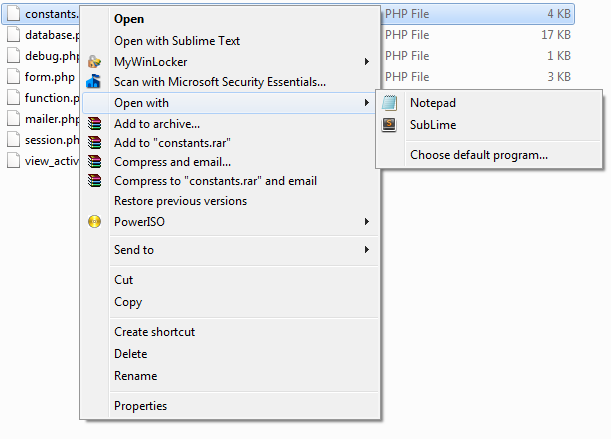The height and width of the screenshot is (439, 611).
Task: Click WinRAR icon beside Add to "constants.rar"
Action: [x=94, y=143]
